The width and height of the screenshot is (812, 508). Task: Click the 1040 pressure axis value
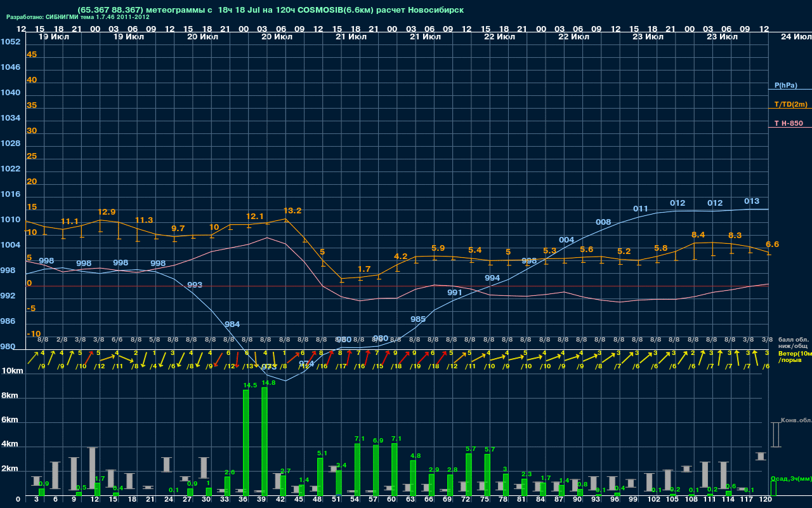point(10,93)
